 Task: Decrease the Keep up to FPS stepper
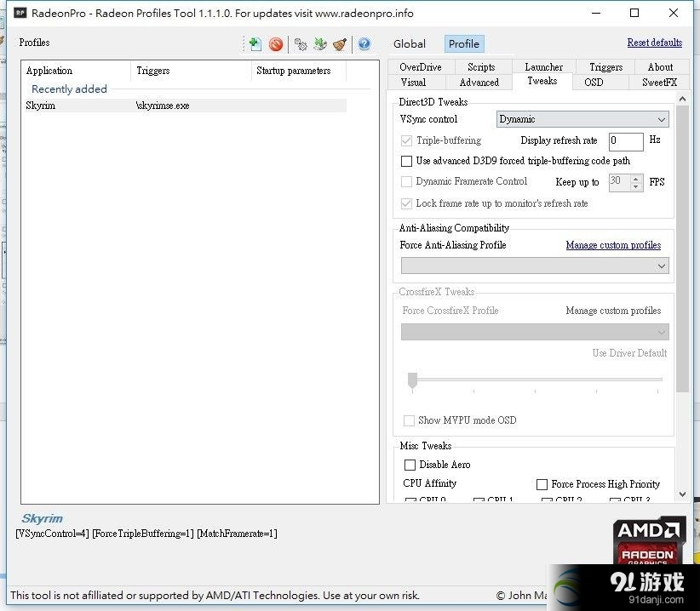point(636,186)
